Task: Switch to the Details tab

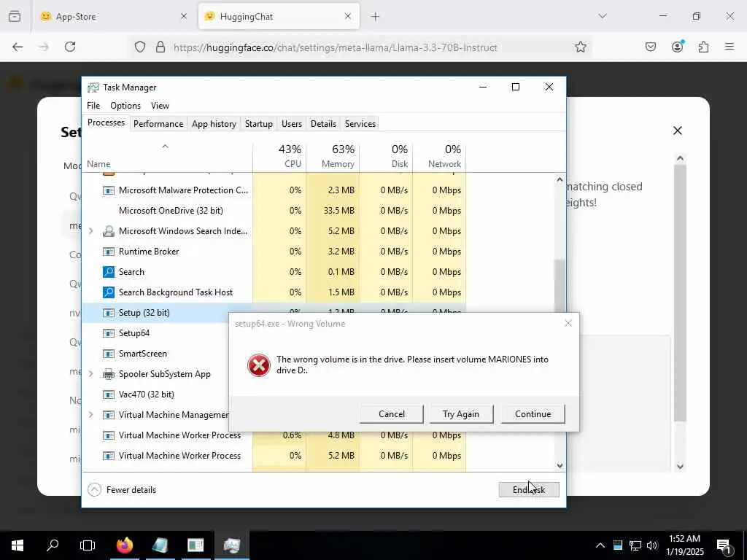Action: coord(323,124)
